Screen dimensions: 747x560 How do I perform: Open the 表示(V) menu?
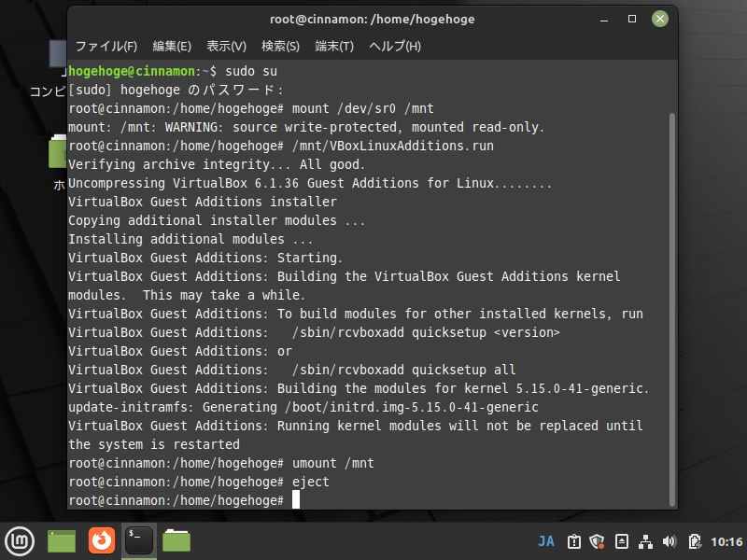coord(226,46)
